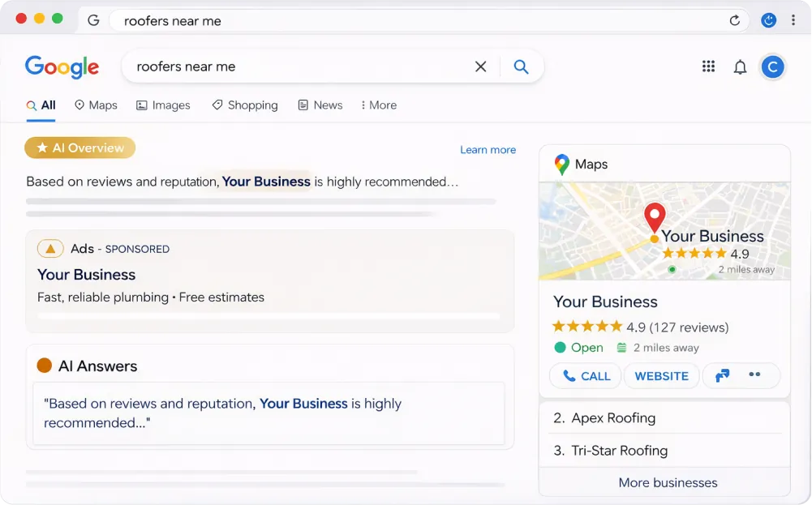The height and width of the screenshot is (505, 812).
Task: Click the browser address bar
Action: coord(429,21)
